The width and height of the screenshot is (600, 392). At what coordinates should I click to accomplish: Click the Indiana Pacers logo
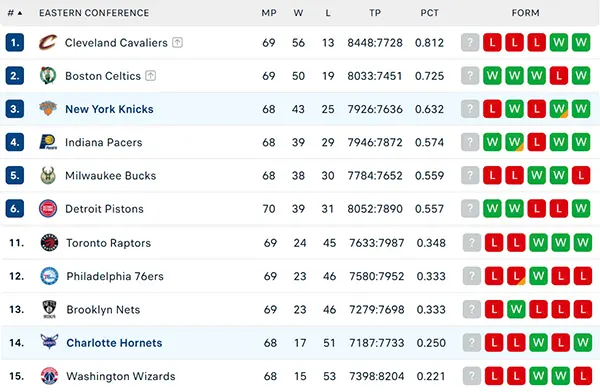click(x=48, y=142)
